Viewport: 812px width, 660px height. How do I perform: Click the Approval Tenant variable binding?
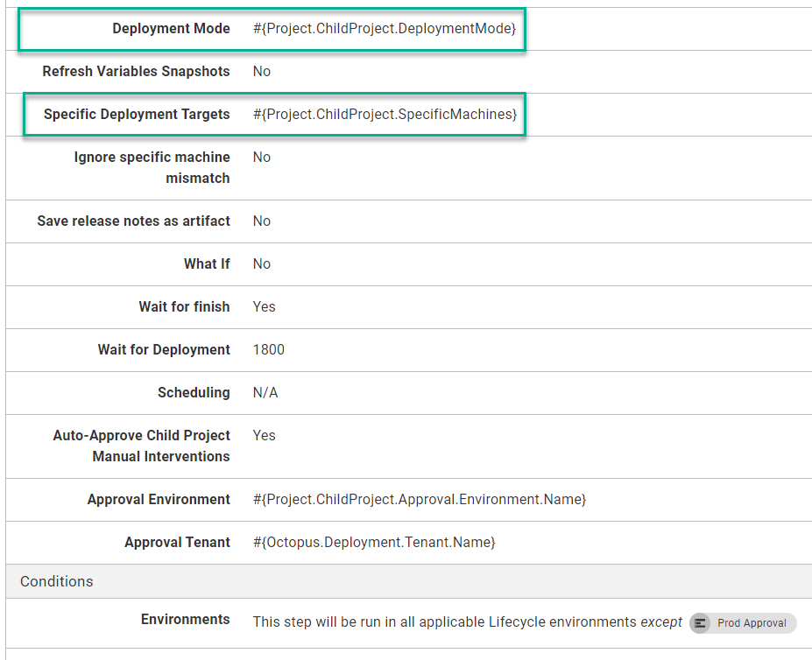[372, 542]
